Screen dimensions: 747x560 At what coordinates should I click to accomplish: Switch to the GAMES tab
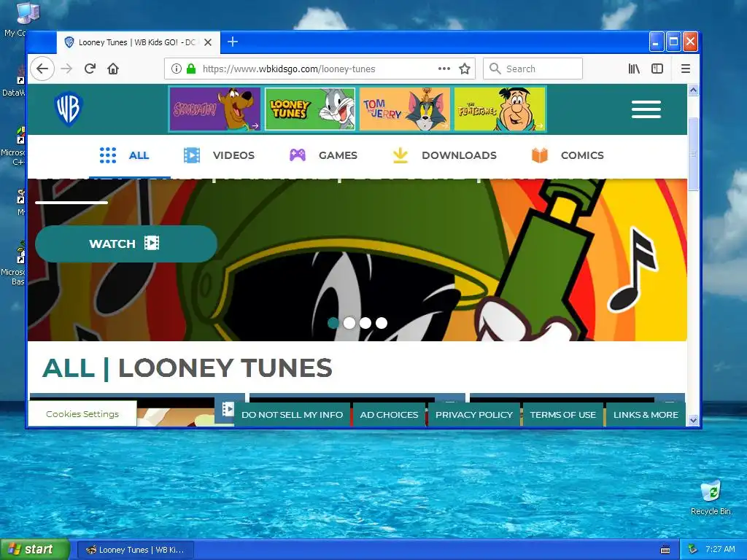[323, 155]
